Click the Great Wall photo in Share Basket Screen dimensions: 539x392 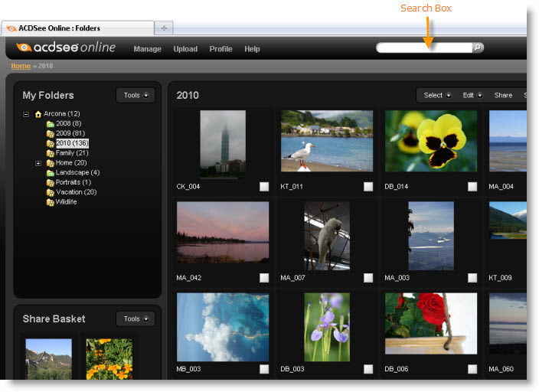click(48, 359)
